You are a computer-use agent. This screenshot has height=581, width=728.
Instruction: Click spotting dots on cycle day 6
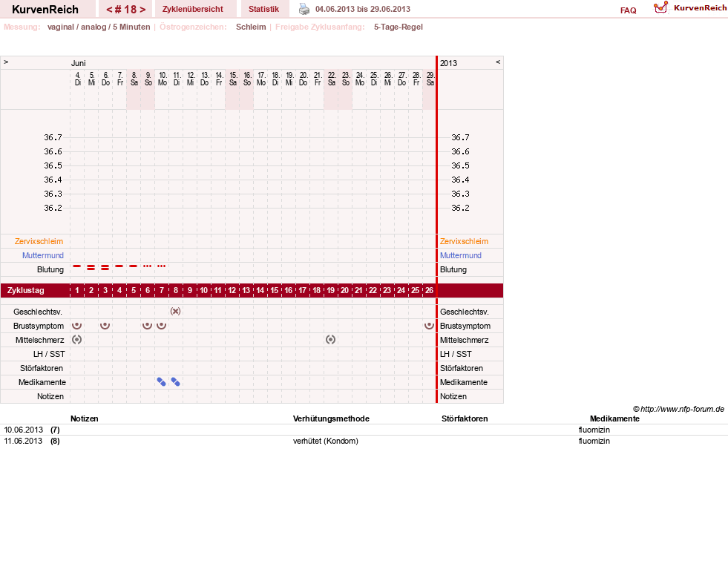[x=147, y=266]
